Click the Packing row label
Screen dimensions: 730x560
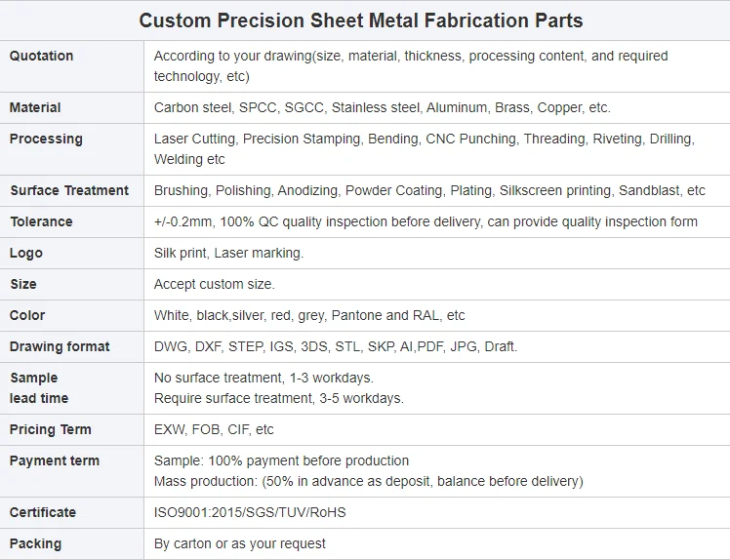35,543
